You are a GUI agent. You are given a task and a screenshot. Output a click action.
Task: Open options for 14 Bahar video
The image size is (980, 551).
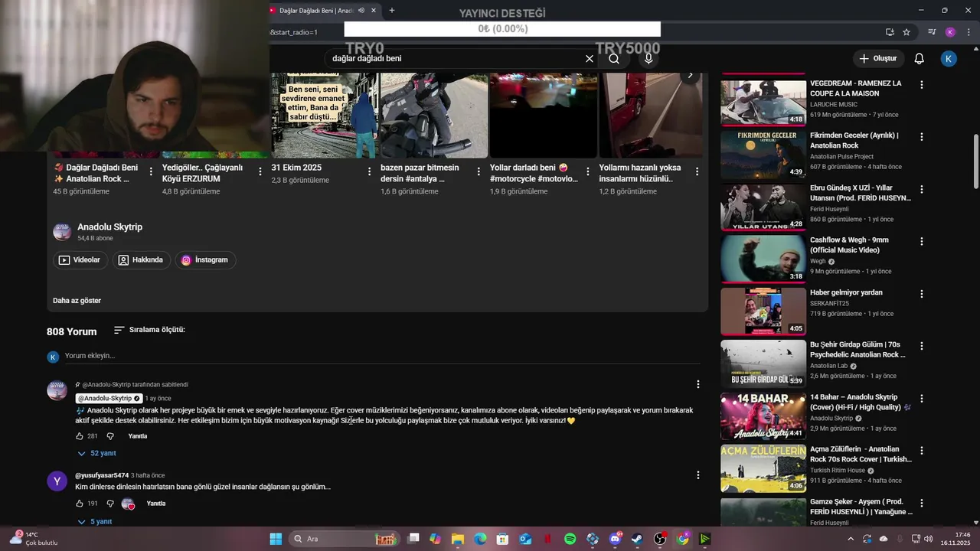[x=922, y=399]
